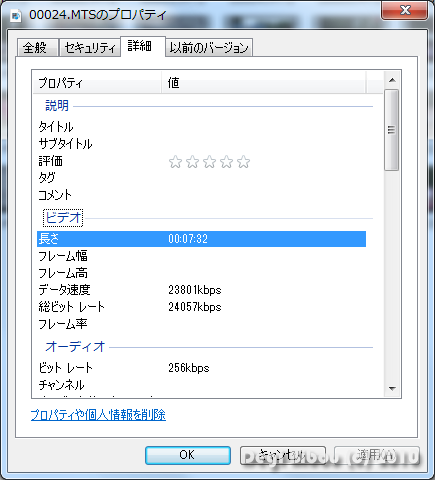Close the properties dialog with X
The image size is (435, 480).
click(x=404, y=11)
